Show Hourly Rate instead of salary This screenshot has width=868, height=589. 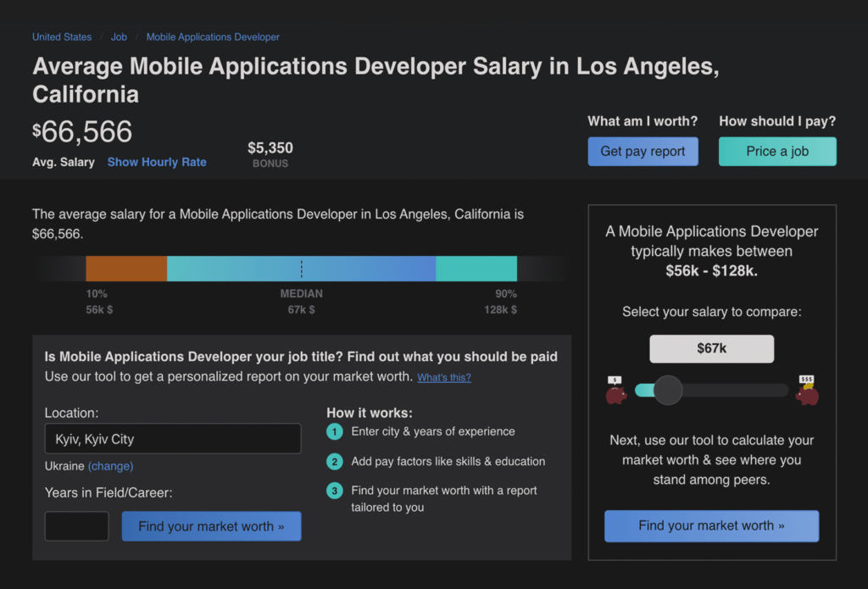tap(157, 162)
